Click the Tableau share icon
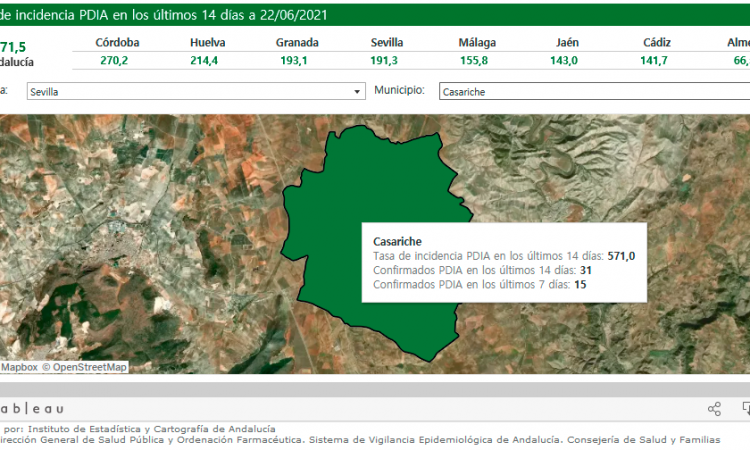 point(714,408)
